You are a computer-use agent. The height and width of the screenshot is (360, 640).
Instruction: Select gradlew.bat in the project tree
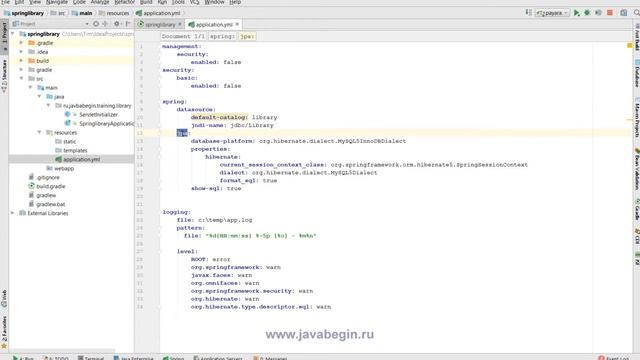(x=51, y=204)
